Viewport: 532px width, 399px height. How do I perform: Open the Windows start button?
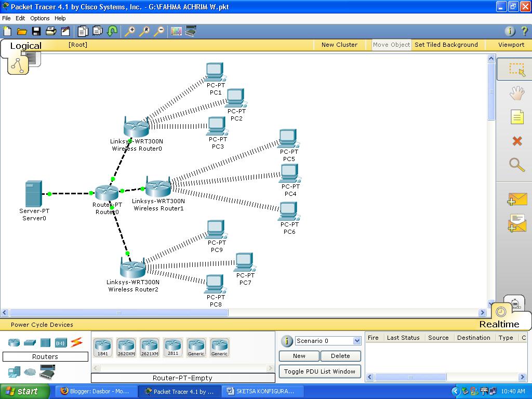click(x=25, y=391)
